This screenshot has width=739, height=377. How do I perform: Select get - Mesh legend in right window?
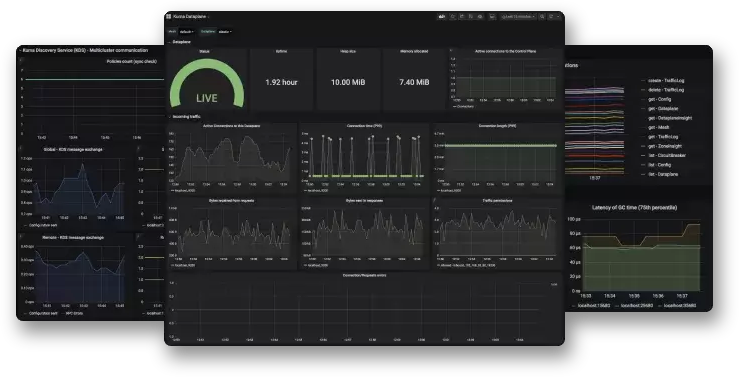point(655,127)
